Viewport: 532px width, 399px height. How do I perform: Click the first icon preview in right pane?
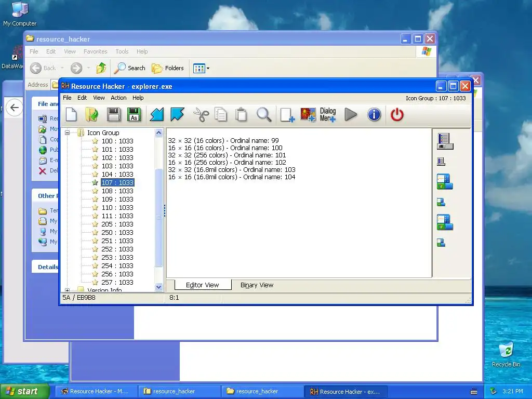click(x=445, y=141)
